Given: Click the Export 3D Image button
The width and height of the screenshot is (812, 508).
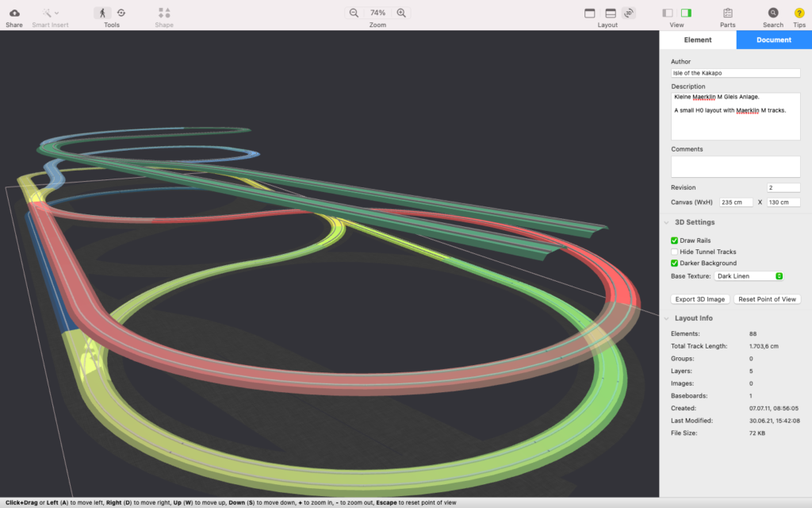Looking at the screenshot, I should 699,299.
